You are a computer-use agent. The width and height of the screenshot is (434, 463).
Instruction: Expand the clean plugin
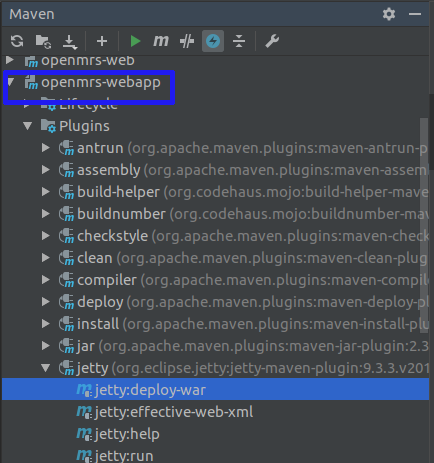pos(46,258)
